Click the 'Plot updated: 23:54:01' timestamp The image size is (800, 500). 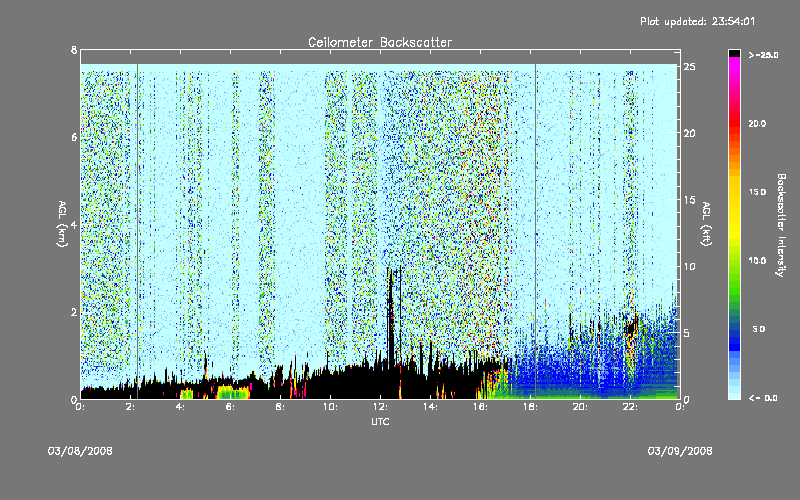pos(697,21)
